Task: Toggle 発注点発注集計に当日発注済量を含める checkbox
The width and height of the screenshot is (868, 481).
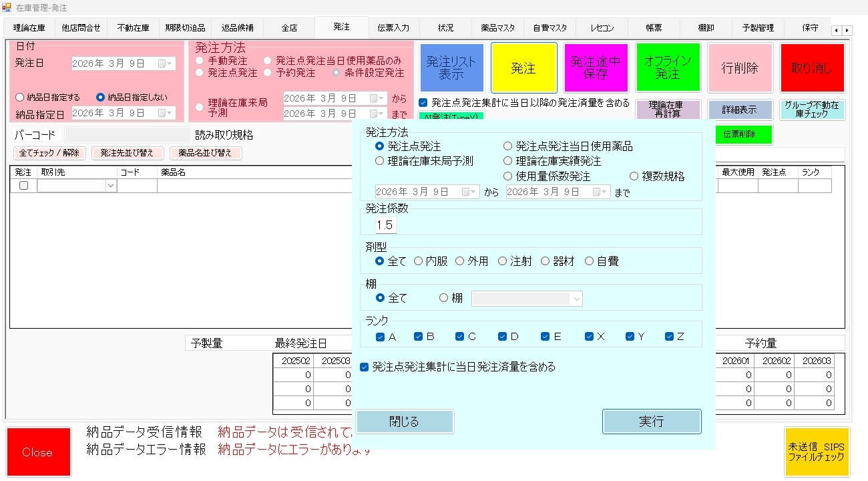Action: 364,367
